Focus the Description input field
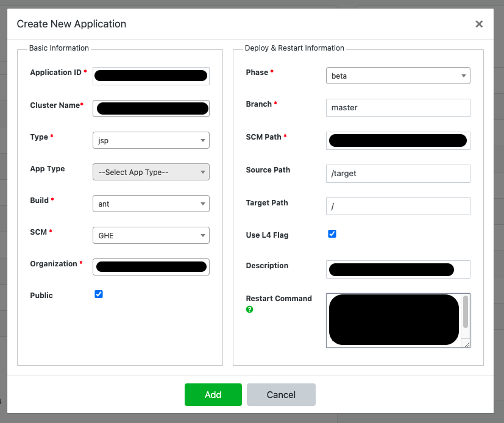 pos(398,269)
